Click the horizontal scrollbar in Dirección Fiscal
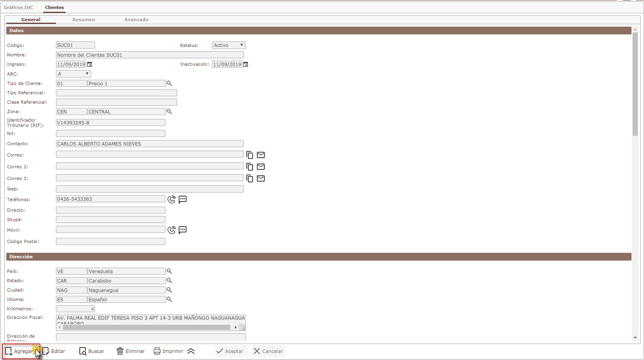644x360 pixels. tap(147, 328)
